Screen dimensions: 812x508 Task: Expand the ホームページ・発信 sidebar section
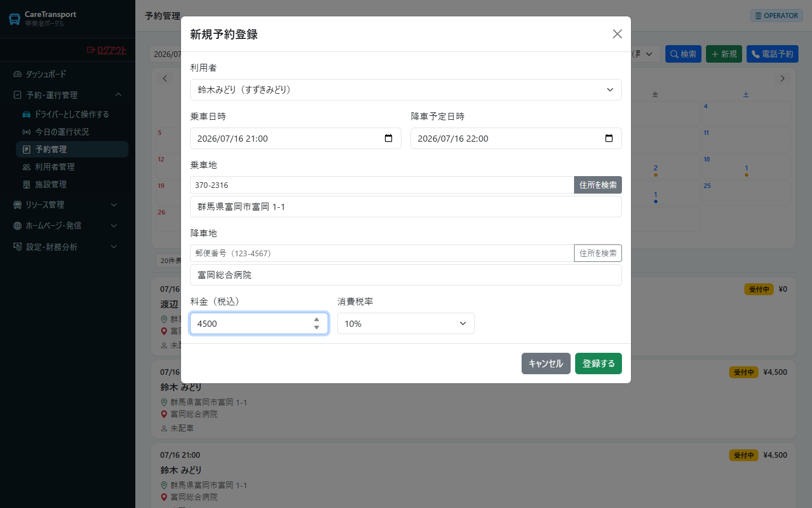pos(68,225)
